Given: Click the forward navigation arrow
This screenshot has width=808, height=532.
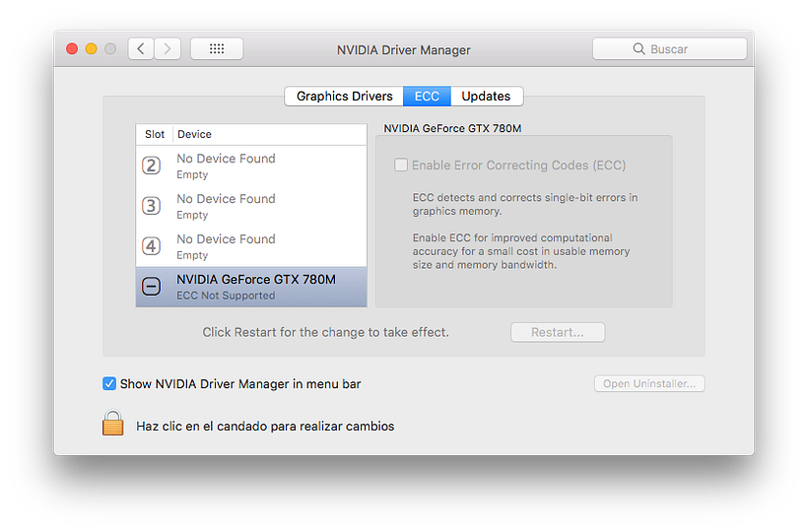Looking at the screenshot, I should coord(168,49).
